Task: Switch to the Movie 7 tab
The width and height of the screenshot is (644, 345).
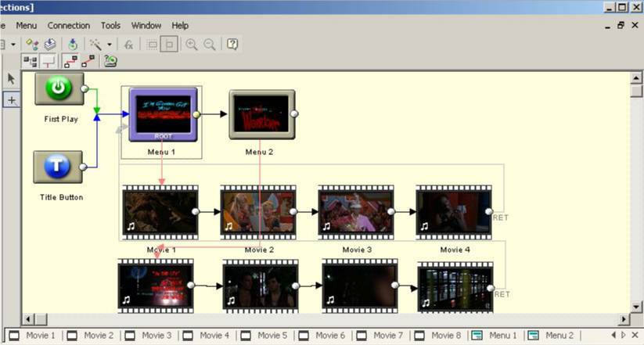Action: point(380,336)
